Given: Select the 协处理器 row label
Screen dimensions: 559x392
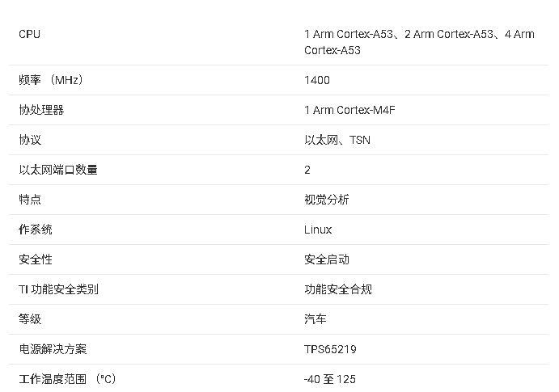Looking at the screenshot, I should 41,110.
